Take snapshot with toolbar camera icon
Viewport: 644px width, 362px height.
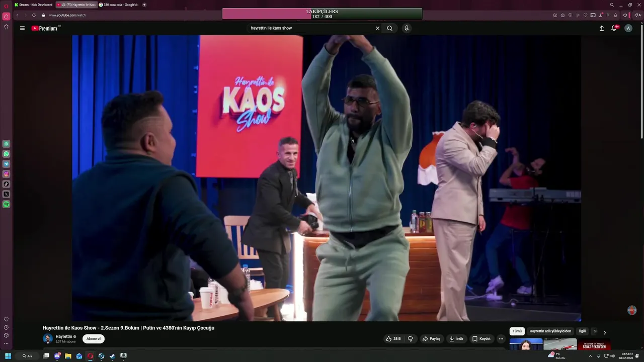562,15
